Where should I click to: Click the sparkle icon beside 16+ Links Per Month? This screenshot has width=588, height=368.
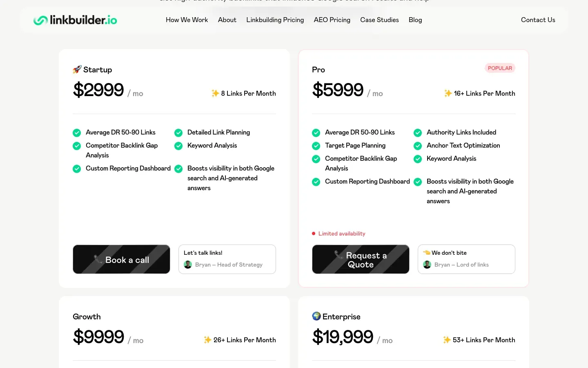[x=448, y=93]
